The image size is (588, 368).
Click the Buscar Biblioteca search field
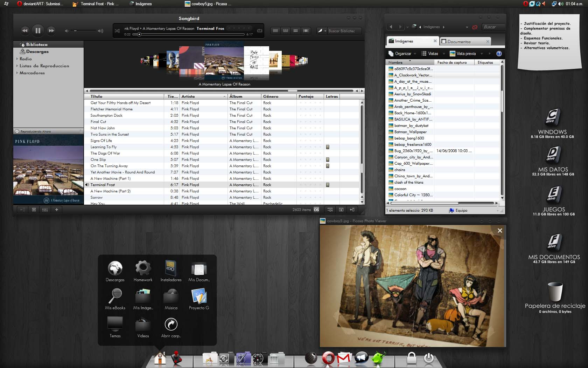click(x=344, y=31)
